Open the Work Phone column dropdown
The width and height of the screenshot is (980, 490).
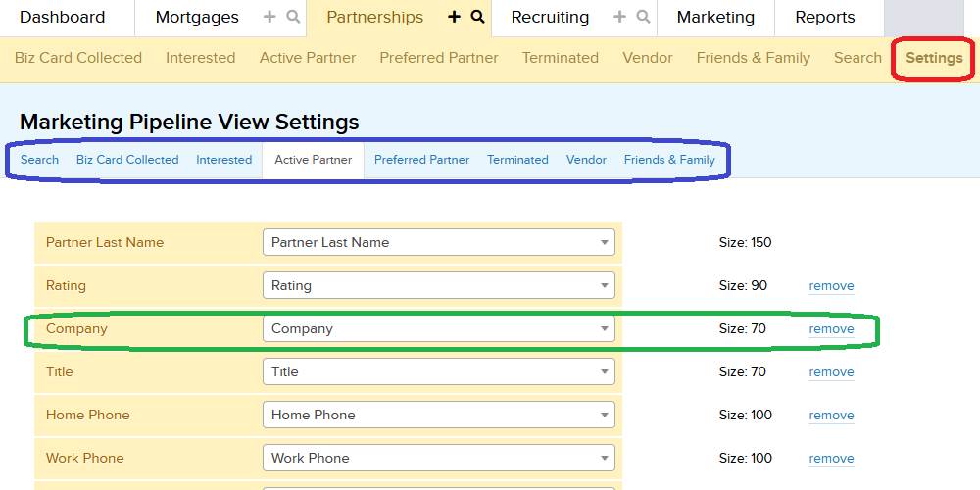coord(439,458)
